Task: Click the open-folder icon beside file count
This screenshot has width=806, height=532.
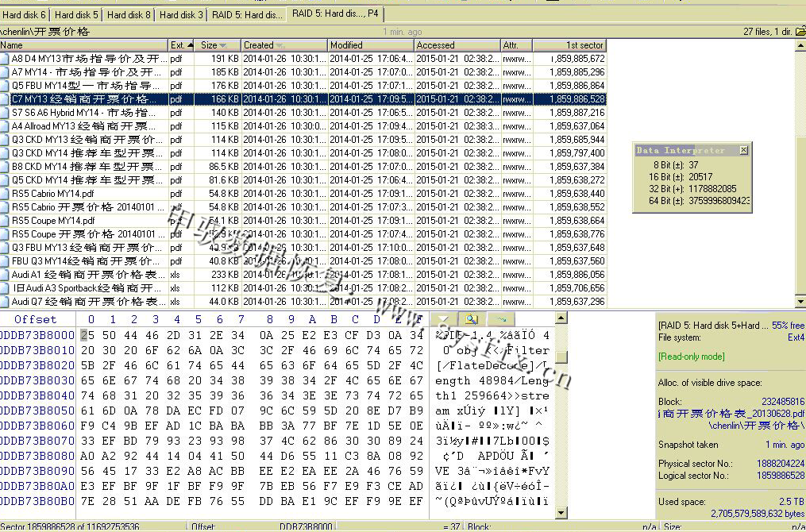Action: click(x=800, y=32)
